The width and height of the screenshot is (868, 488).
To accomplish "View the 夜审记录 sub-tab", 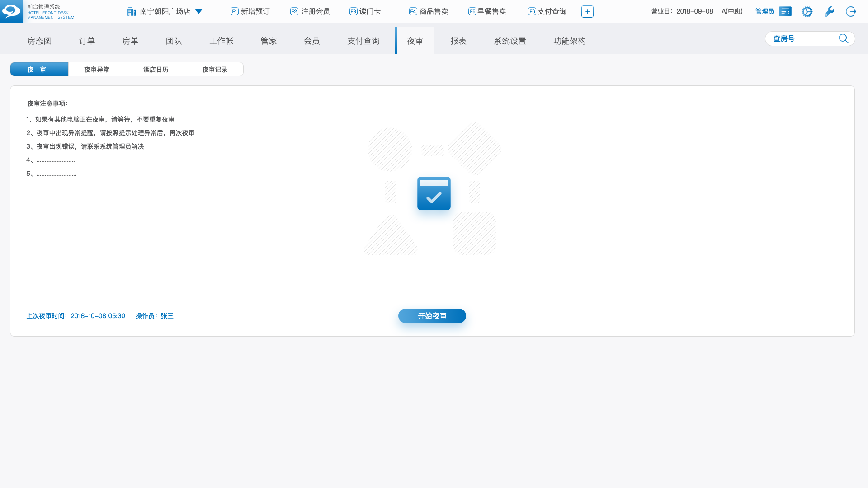I will [x=214, y=70].
